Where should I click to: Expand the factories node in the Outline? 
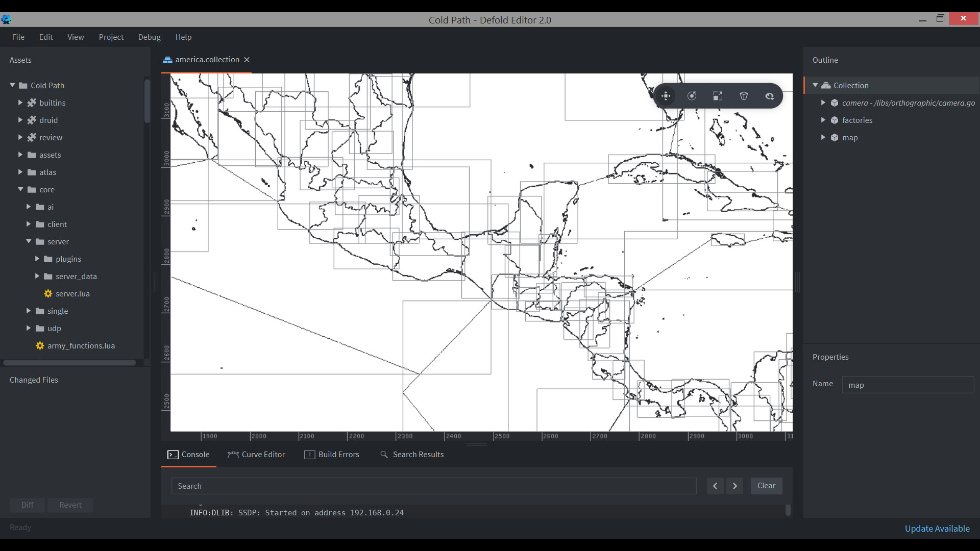click(823, 120)
